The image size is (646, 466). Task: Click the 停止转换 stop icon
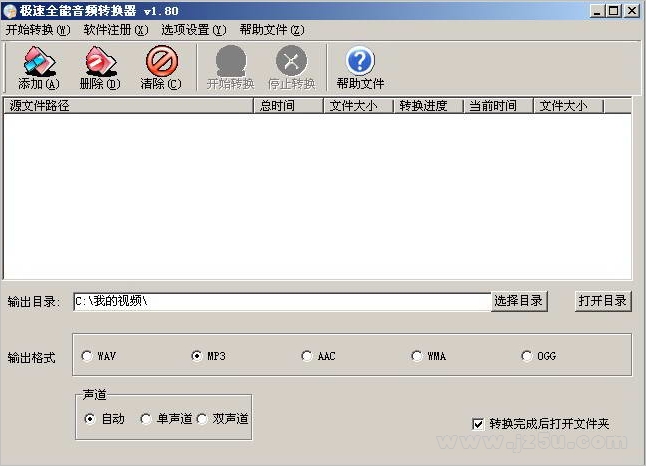coord(292,61)
